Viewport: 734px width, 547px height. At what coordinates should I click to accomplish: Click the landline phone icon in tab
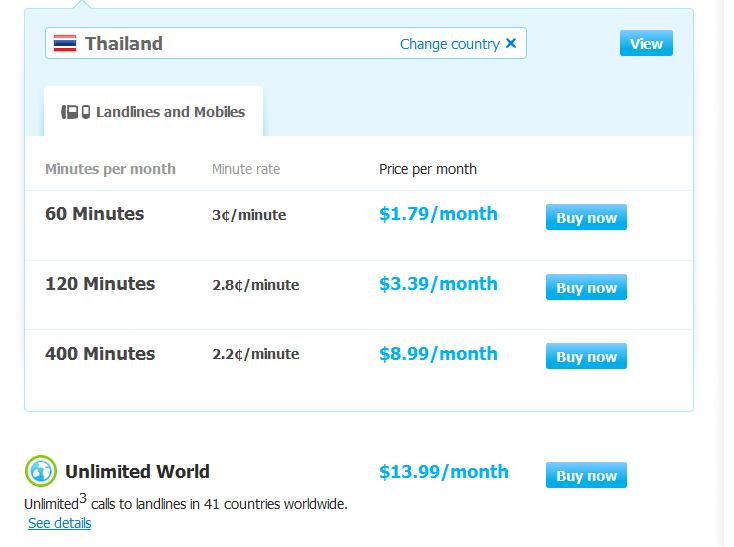tap(70, 112)
